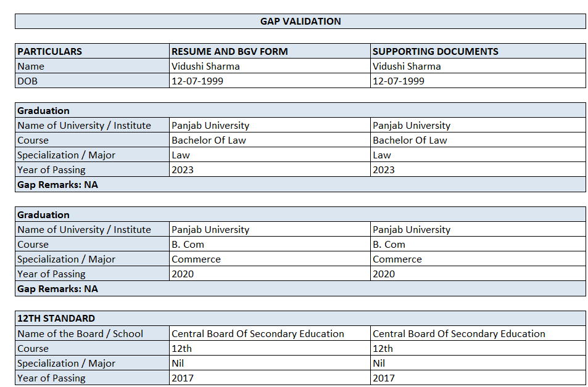588x387 pixels.
Task: Select the 12TH STANDARD section header
Action: click(x=300, y=319)
